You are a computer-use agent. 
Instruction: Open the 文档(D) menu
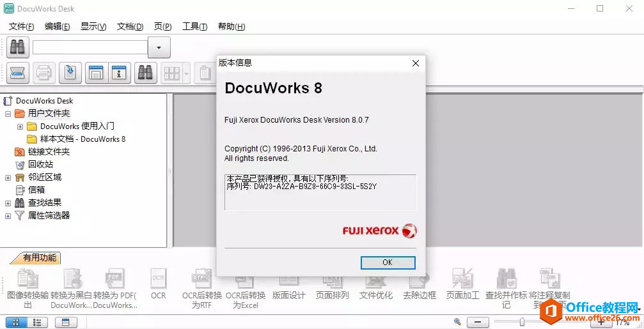point(130,27)
